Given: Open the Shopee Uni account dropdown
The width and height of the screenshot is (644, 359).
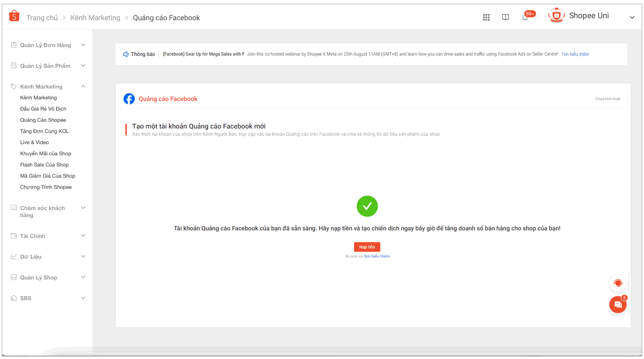Looking at the screenshot, I should [632, 17].
